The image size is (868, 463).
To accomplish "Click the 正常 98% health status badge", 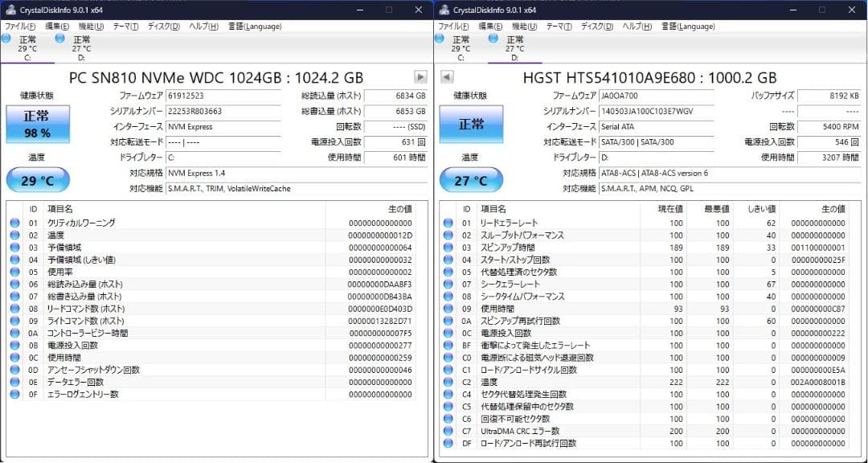I will tap(36, 125).
